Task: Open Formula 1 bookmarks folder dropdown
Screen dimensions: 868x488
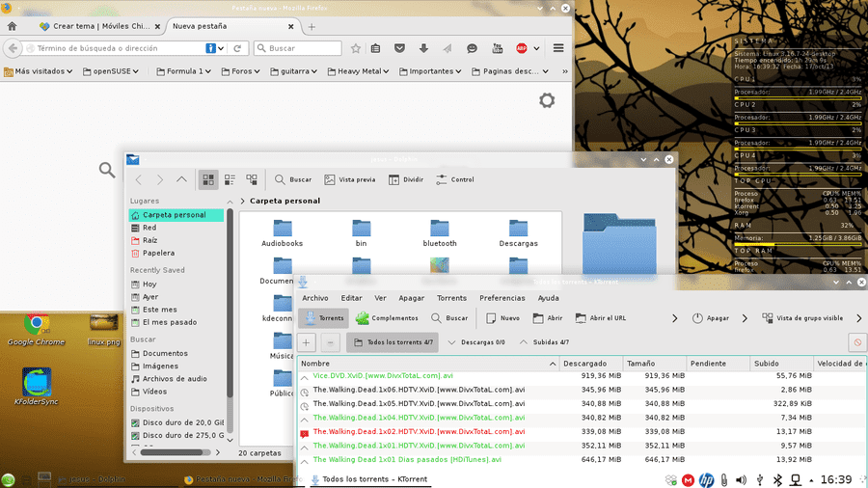Action: coord(184,71)
